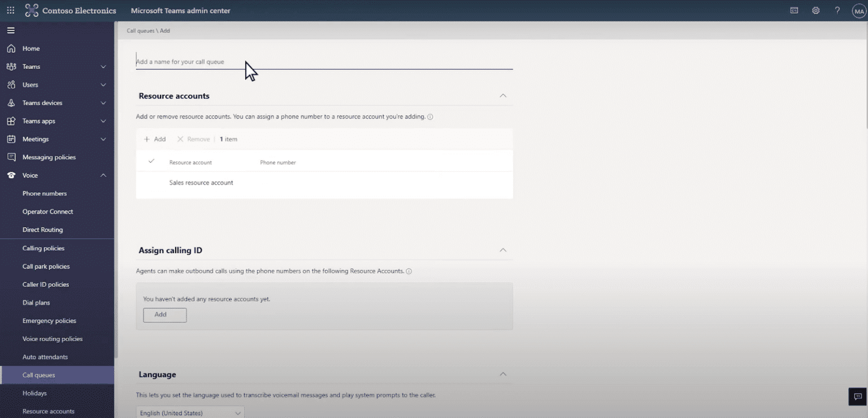868x418 pixels.
Task: Click Add under Assign calling ID
Action: click(x=164, y=315)
